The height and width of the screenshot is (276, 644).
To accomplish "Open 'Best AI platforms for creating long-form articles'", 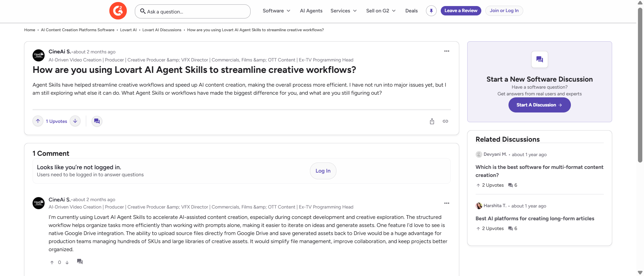I will tap(535, 219).
